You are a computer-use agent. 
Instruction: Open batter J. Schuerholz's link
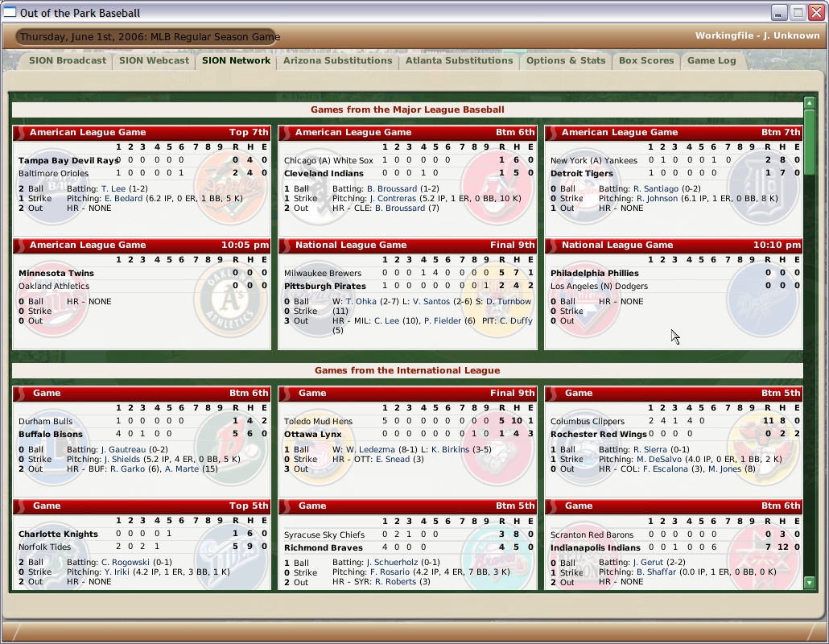pos(392,562)
